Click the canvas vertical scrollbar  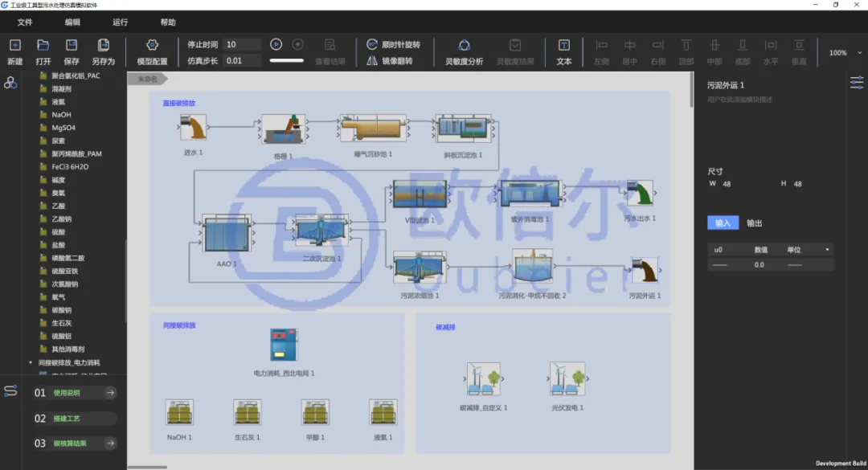(691, 90)
